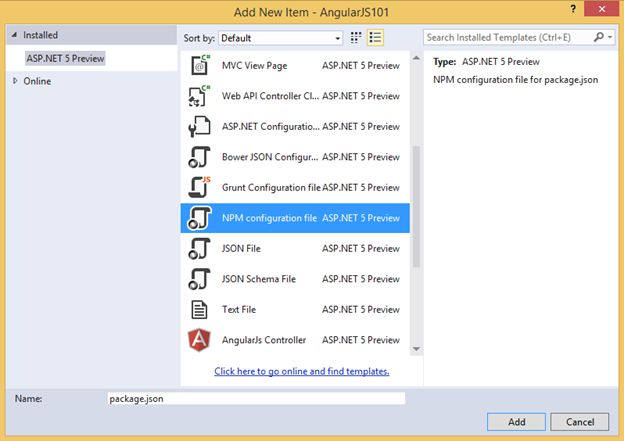Click the Add button

coord(516,422)
